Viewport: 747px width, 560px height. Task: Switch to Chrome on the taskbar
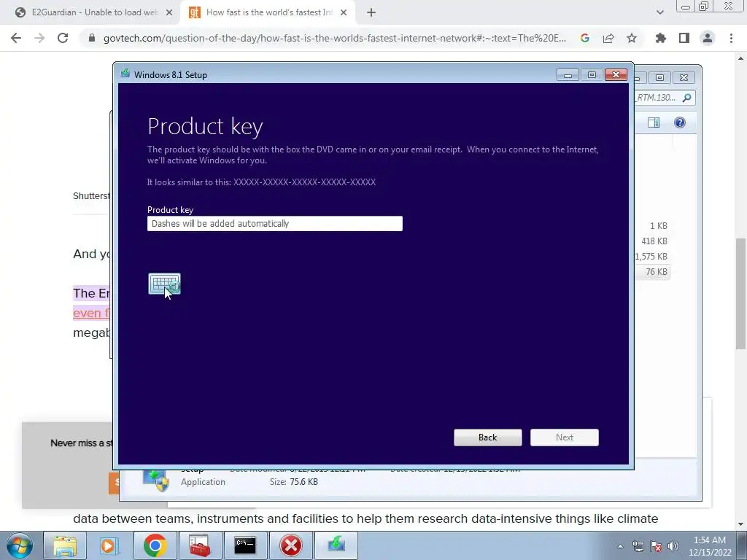(x=155, y=545)
